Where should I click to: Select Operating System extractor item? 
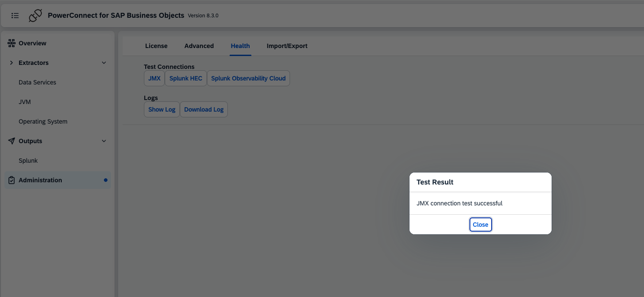(43, 121)
